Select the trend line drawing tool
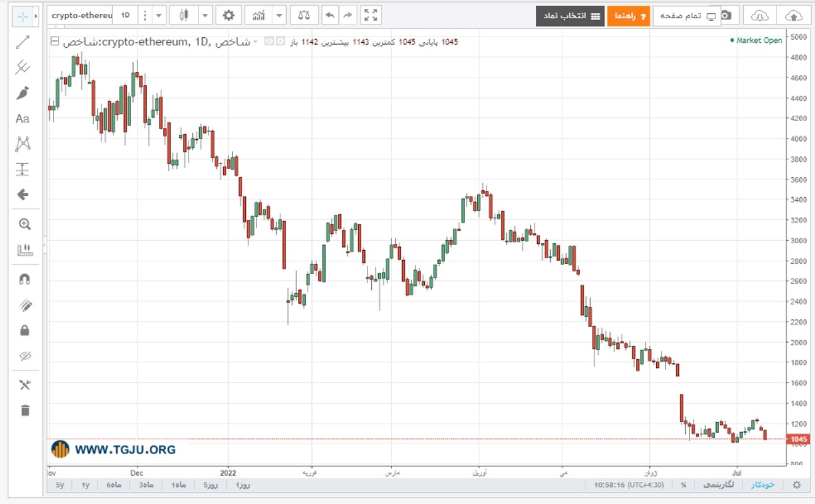Image resolution: width=815 pixels, height=504 pixels. point(23,42)
